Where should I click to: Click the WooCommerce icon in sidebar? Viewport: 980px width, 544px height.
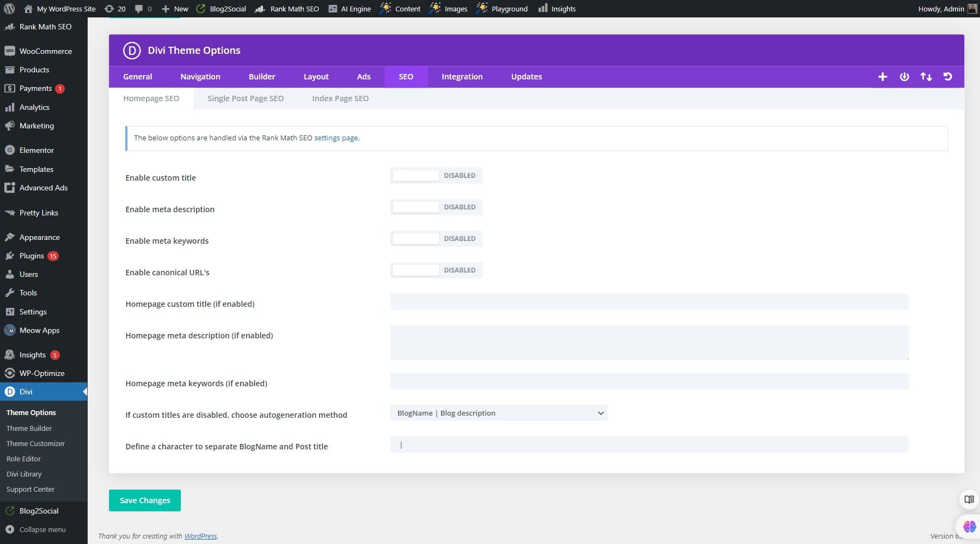(x=10, y=51)
